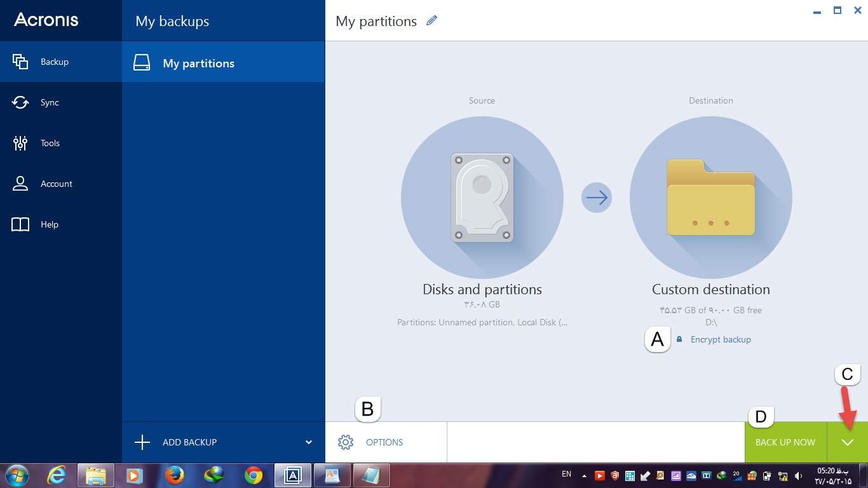The width and height of the screenshot is (868, 488).
Task: Open Windows Explorer from taskbar
Action: point(96,475)
